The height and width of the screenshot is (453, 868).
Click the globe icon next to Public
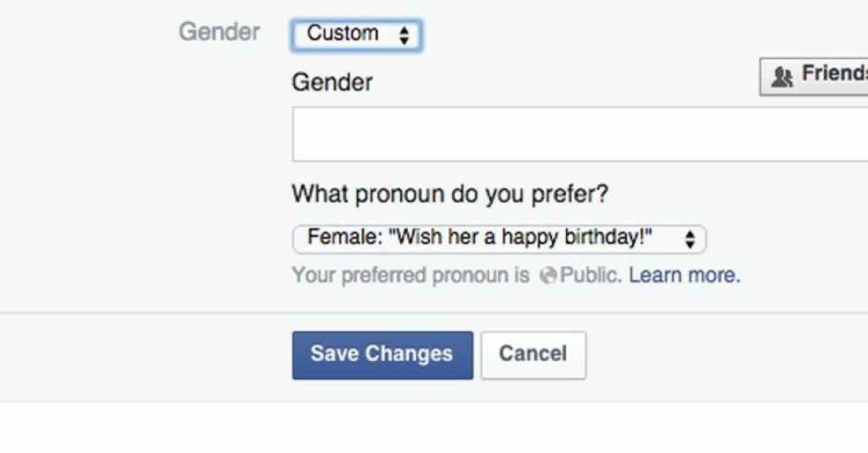click(548, 276)
